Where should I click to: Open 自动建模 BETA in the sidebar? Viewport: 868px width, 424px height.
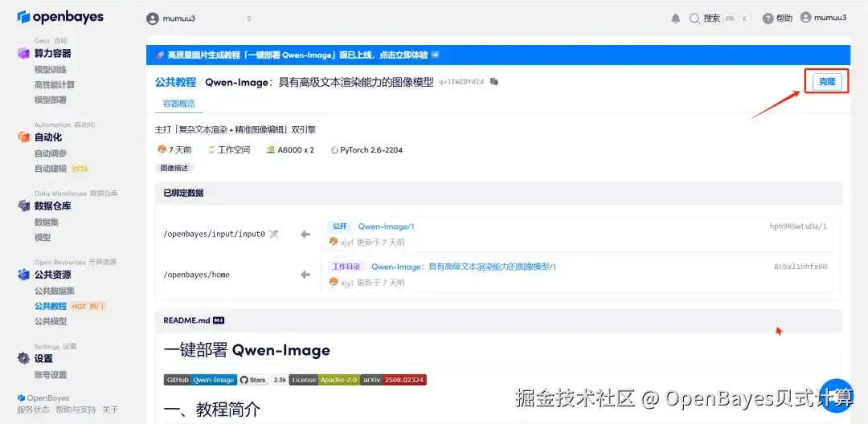click(x=61, y=169)
